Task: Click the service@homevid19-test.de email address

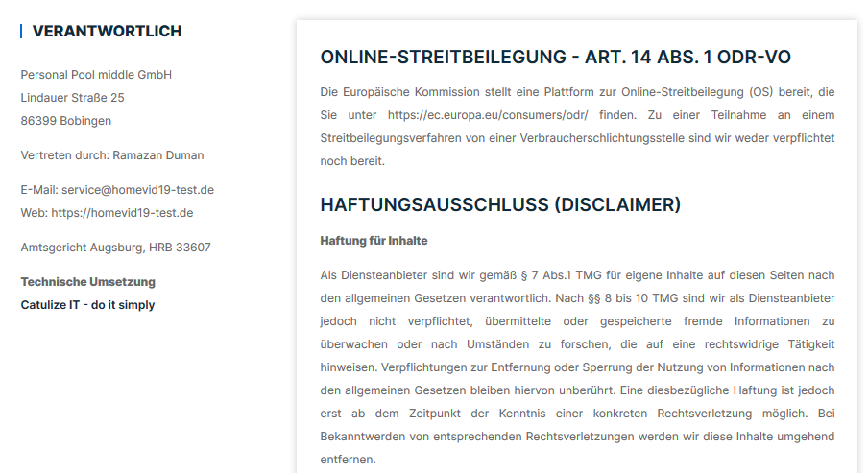Action: tap(137, 190)
